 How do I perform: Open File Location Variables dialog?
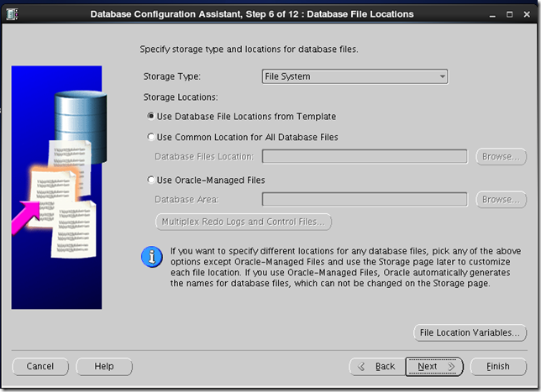[470, 332]
